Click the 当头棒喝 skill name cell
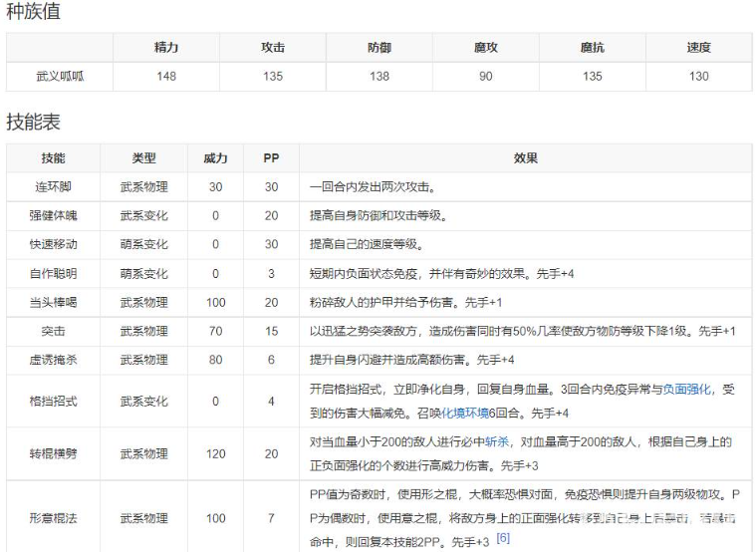The height and width of the screenshot is (560, 755). coord(53,302)
